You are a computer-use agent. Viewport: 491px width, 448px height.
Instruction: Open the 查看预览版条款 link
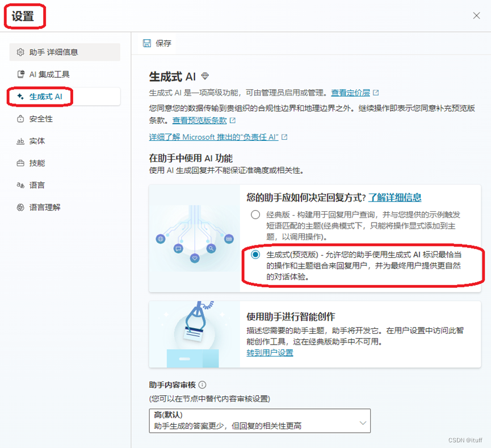click(199, 120)
